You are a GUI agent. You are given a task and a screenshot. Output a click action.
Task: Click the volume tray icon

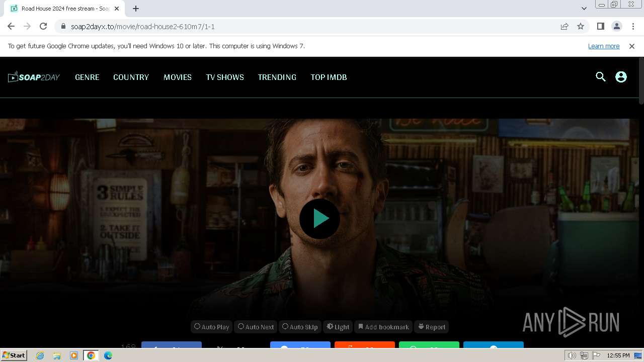tap(572, 355)
